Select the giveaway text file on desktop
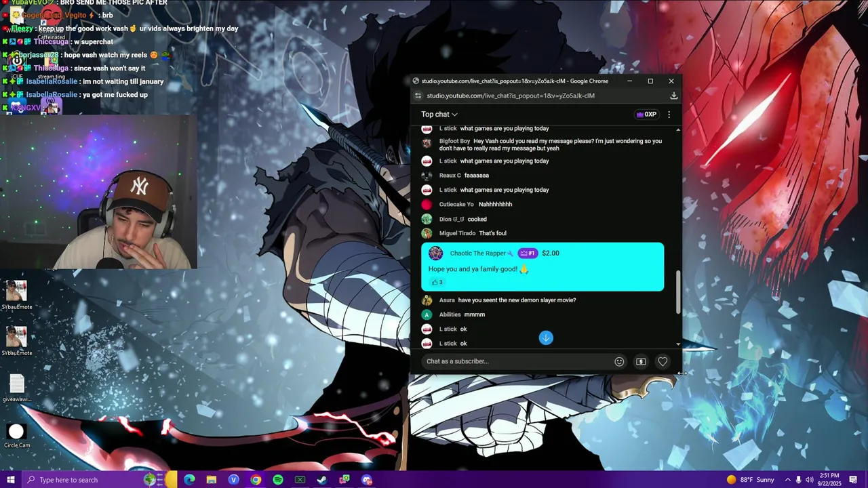 (16, 388)
